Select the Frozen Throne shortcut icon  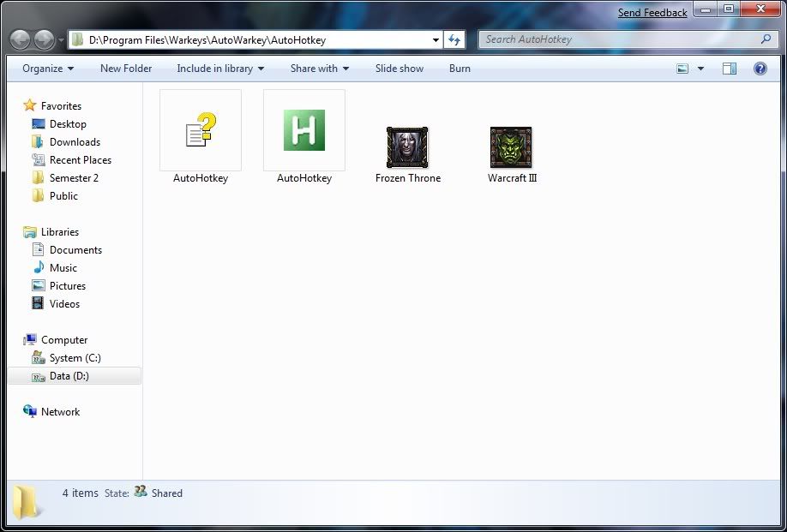[x=407, y=146]
